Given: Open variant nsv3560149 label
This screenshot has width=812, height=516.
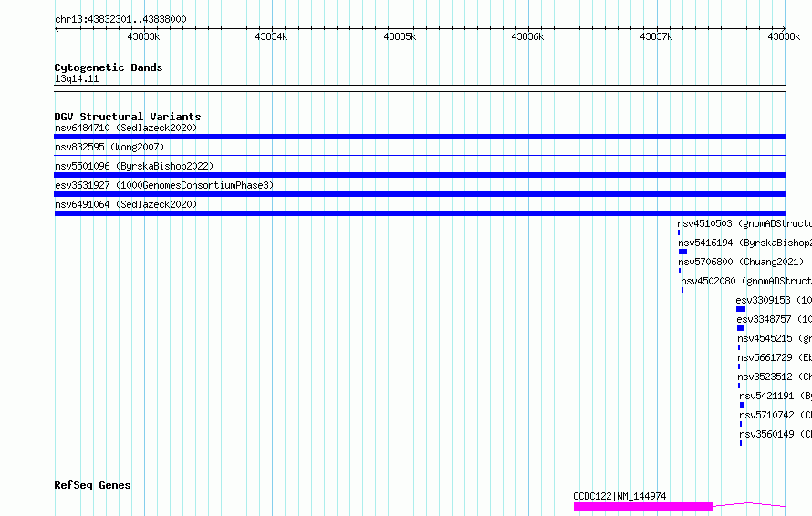Looking at the screenshot, I should [x=776, y=434].
